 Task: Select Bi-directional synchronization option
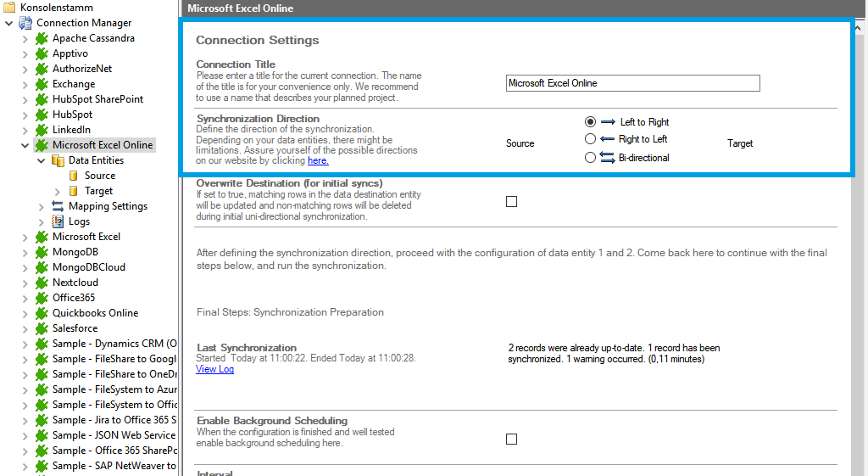click(x=591, y=157)
